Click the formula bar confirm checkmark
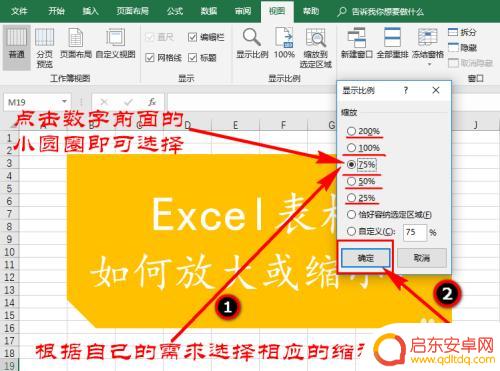Viewport: 500px width, 371px height. point(128,102)
